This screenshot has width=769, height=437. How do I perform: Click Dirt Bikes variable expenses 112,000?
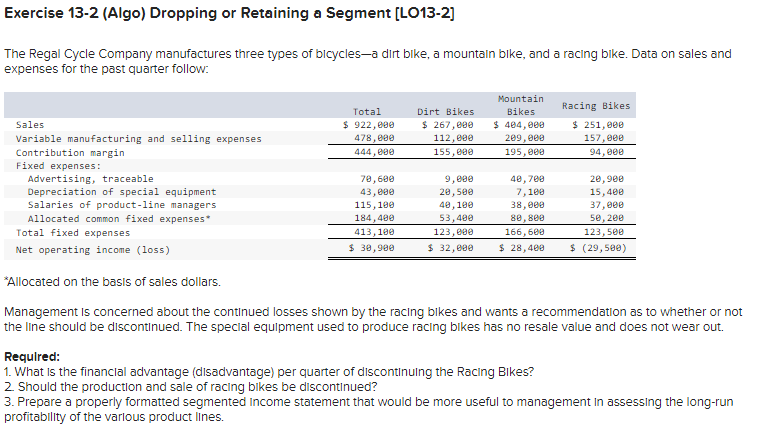pos(453,138)
